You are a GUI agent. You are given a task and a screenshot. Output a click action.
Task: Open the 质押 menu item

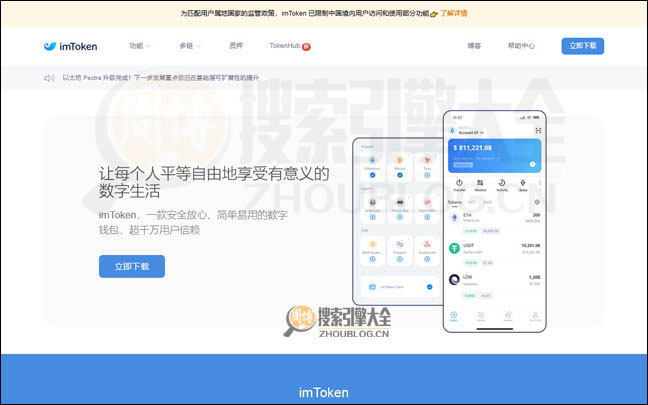tap(236, 45)
